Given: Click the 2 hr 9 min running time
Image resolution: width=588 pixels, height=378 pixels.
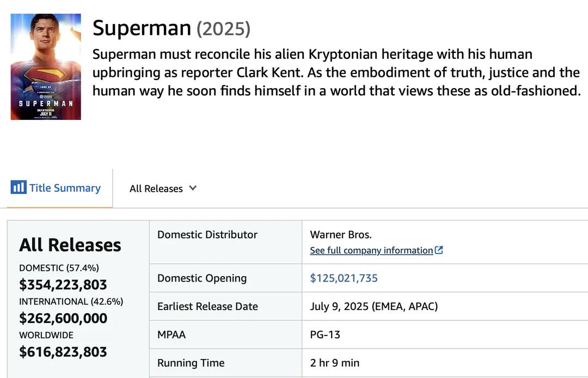Looking at the screenshot, I should tap(334, 363).
